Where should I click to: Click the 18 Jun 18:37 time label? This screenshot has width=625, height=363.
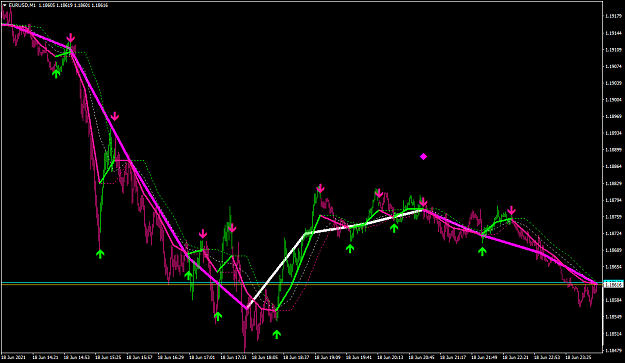click(x=295, y=357)
